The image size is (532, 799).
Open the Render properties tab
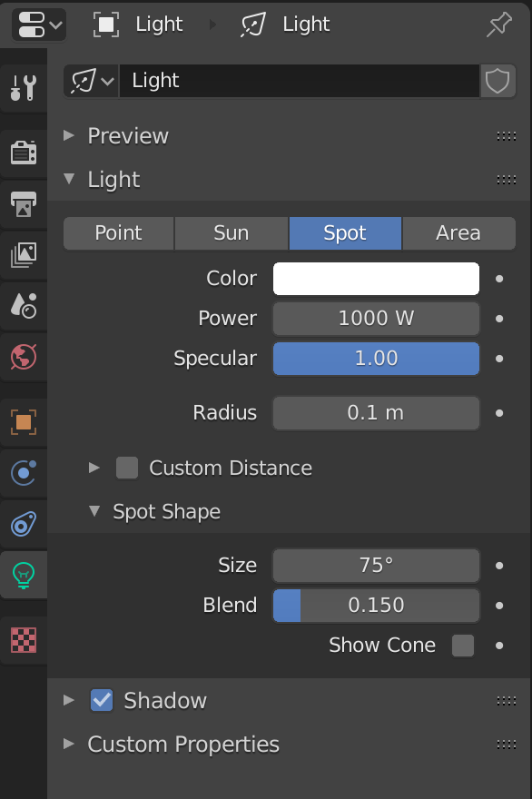24,153
